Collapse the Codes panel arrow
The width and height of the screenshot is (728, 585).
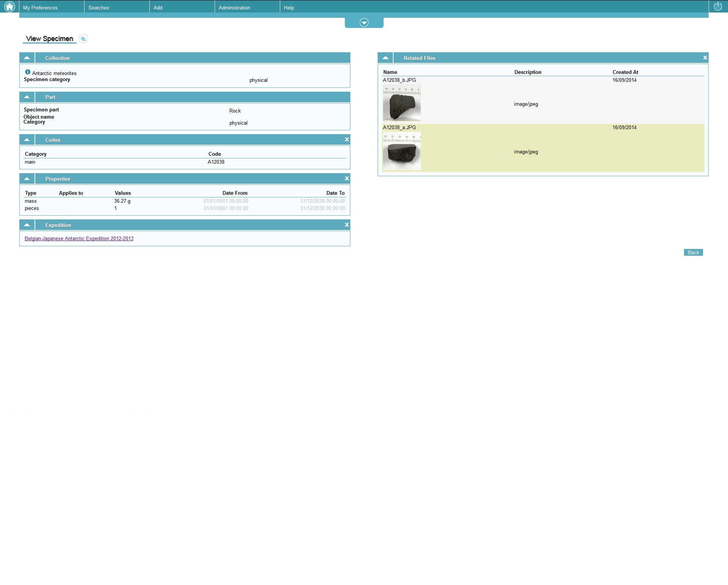tap(27, 140)
